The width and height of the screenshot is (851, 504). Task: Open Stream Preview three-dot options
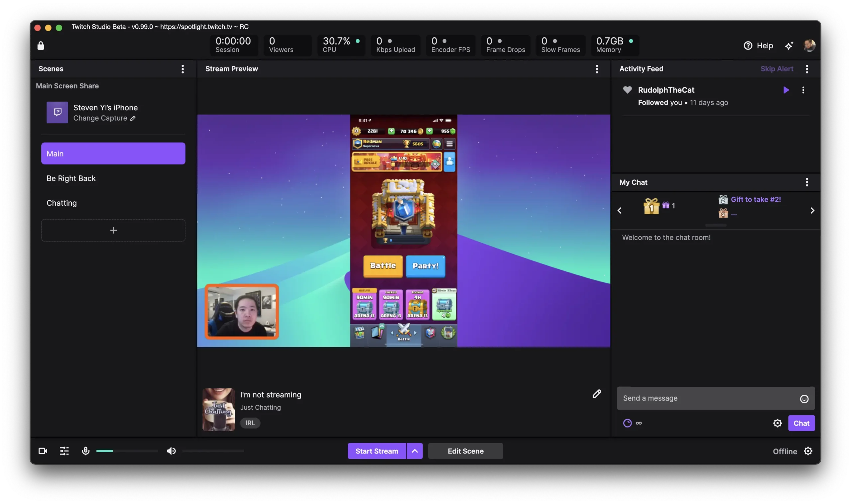597,69
